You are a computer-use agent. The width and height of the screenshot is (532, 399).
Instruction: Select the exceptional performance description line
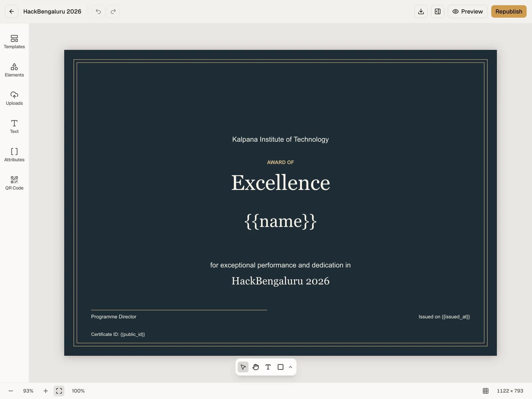pos(280,265)
